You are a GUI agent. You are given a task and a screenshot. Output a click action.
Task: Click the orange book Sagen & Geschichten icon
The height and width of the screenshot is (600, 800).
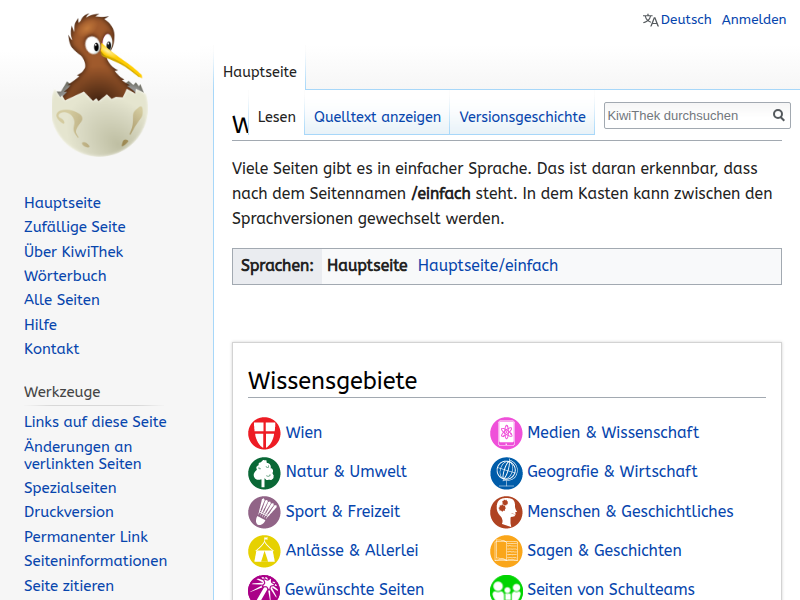[x=506, y=551]
